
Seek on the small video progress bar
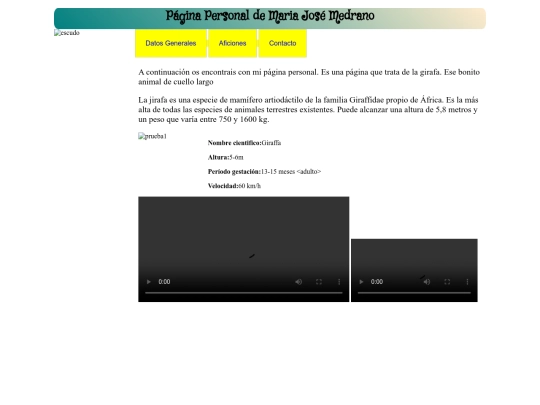414,293
